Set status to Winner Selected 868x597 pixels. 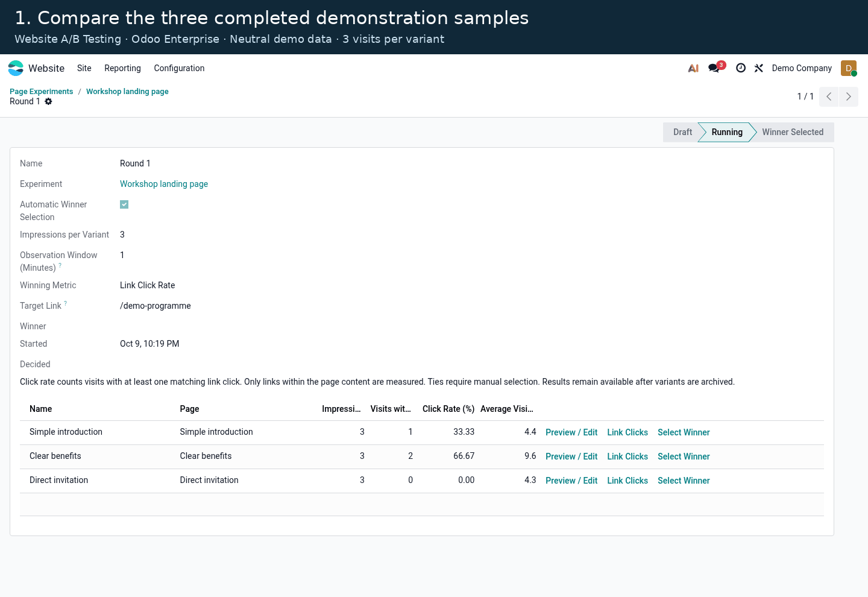click(x=793, y=132)
